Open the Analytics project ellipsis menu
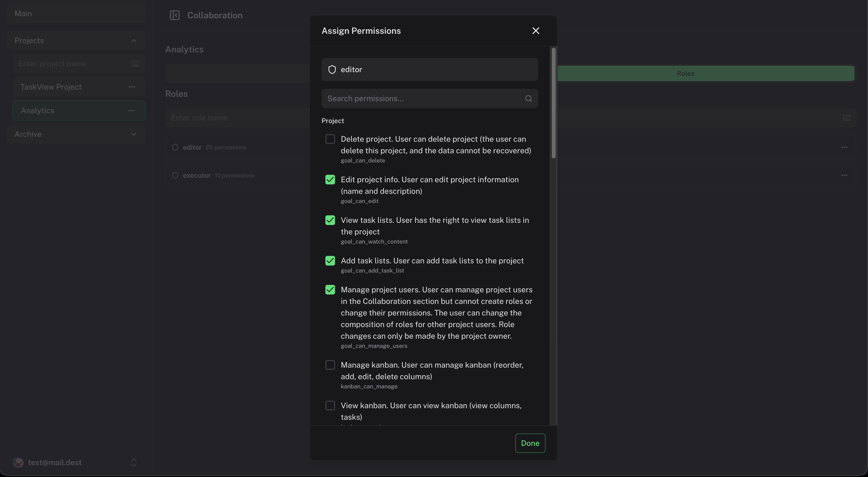The image size is (868, 477). pyautogui.click(x=131, y=111)
